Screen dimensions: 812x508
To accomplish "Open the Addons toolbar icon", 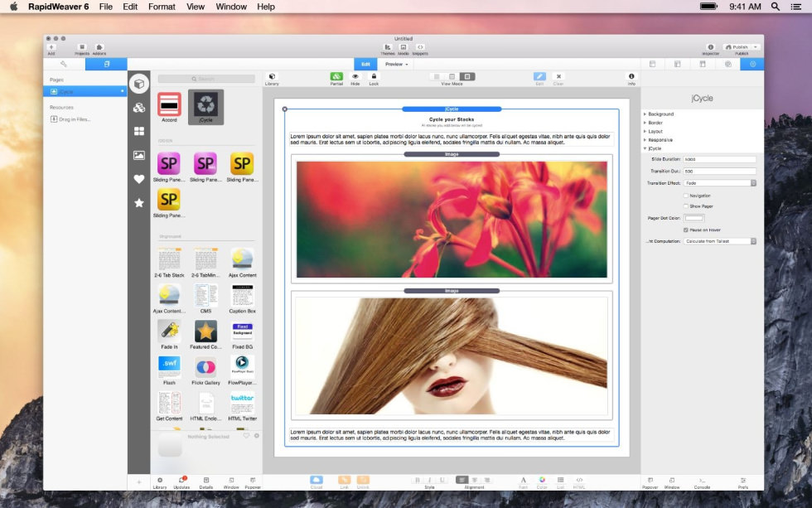I will tap(99, 47).
